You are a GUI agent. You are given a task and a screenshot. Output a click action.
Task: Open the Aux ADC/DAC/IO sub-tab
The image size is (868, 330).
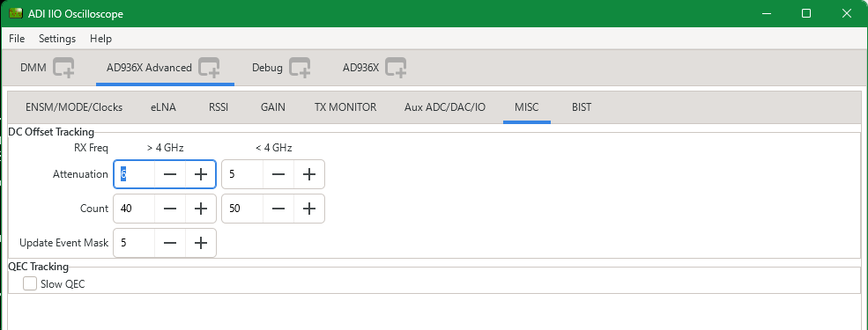click(445, 107)
